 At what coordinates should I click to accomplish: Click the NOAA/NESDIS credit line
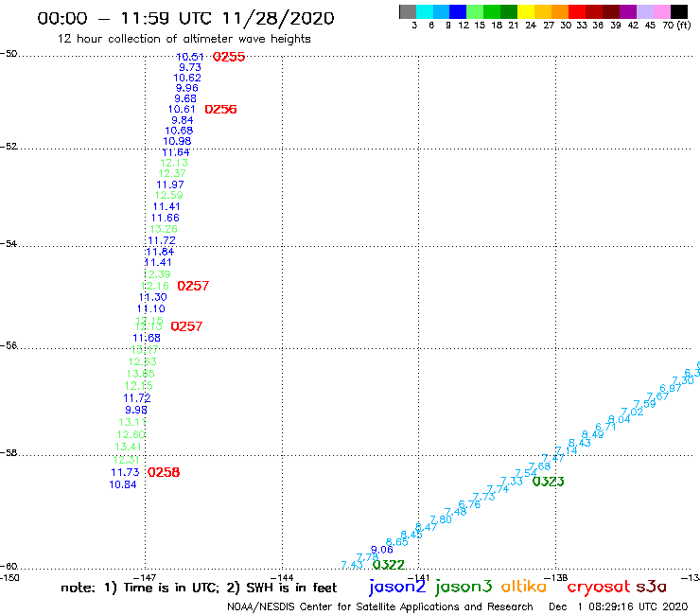click(x=380, y=607)
